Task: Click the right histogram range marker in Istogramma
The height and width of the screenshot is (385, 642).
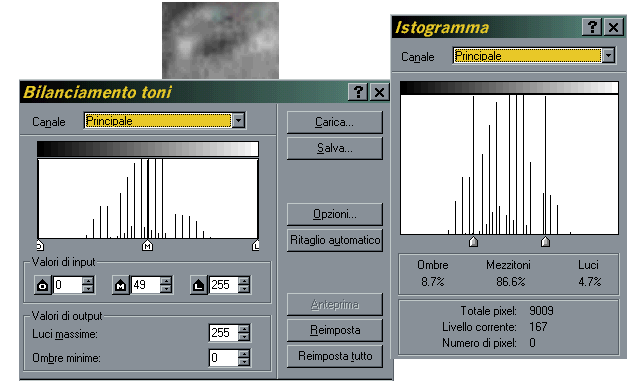Action: (x=545, y=242)
